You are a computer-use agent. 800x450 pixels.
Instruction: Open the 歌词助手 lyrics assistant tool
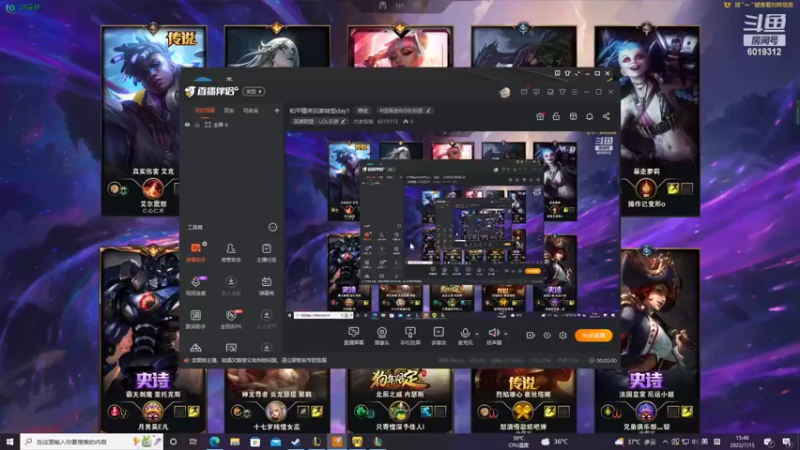196,319
